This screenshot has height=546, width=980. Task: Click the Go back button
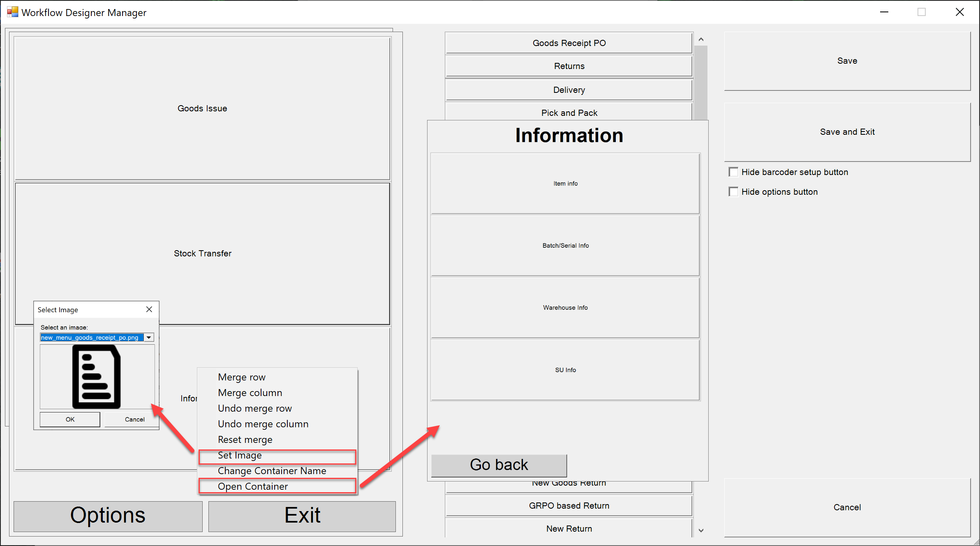499,465
